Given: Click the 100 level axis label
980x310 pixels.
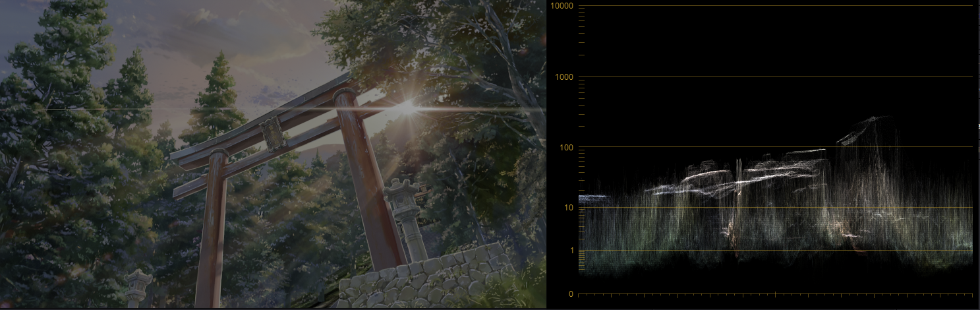Looking at the screenshot, I should (x=566, y=147).
